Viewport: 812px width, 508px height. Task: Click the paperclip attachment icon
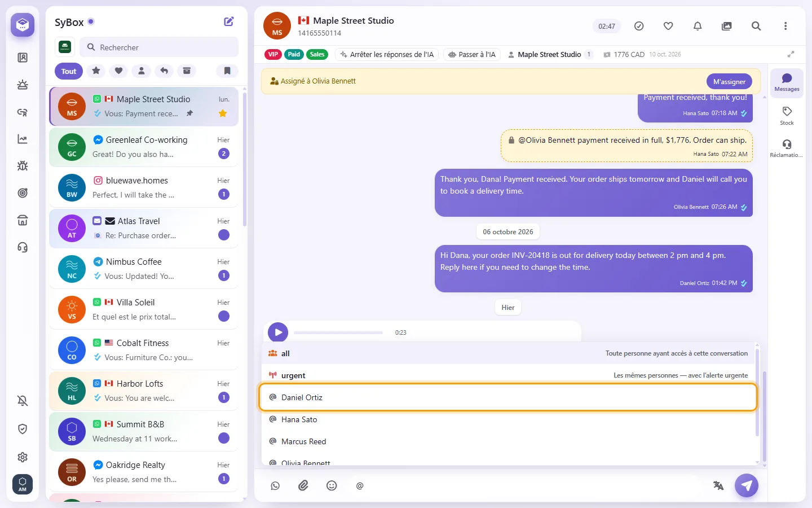pos(303,485)
